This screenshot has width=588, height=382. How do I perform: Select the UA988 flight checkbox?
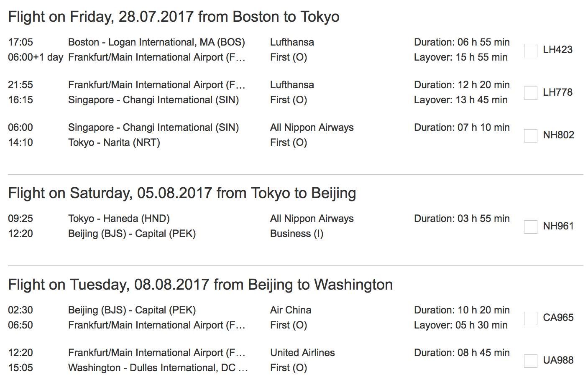[x=531, y=361]
